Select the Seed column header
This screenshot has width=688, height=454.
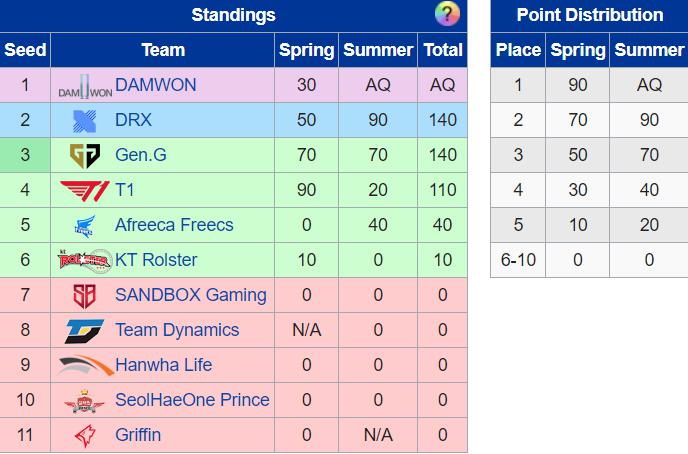(x=25, y=50)
